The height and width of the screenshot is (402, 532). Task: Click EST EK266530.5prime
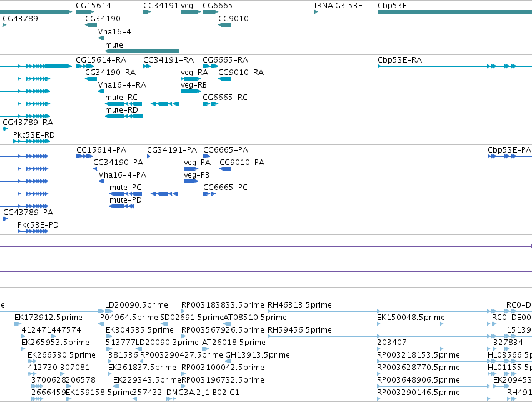click(x=61, y=355)
